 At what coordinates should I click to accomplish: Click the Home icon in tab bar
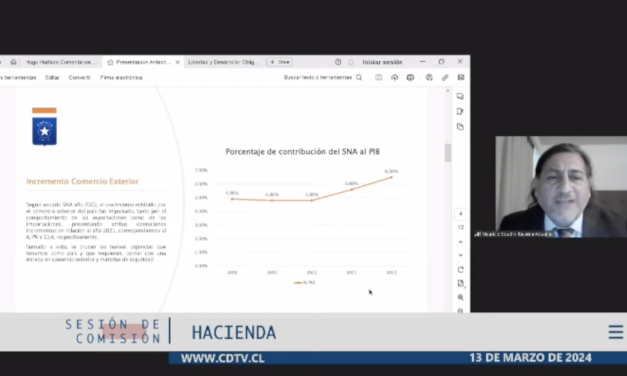[x=14, y=62]
